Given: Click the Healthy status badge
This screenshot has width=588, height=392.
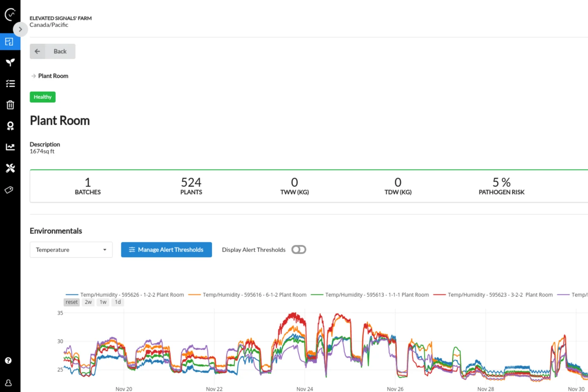Looking at the screenshot, I should coord(43,97).
